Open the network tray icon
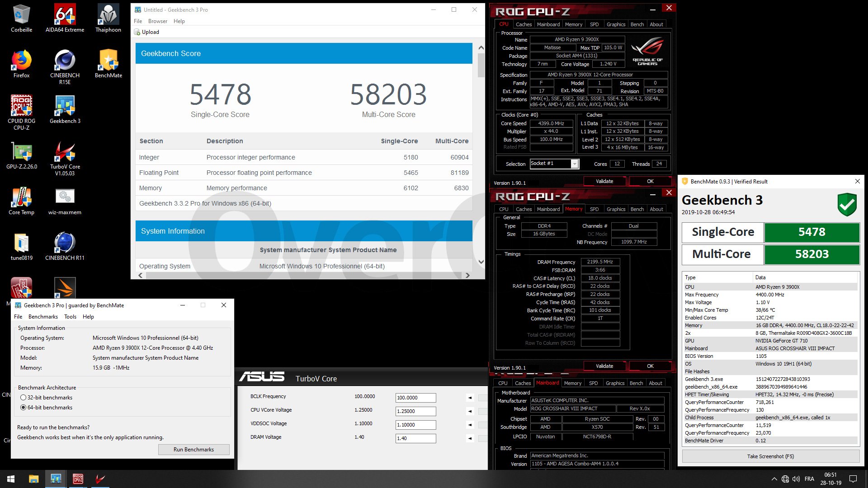Image resolution: width=868 pixels, height=488 pixels. point(785,479)
